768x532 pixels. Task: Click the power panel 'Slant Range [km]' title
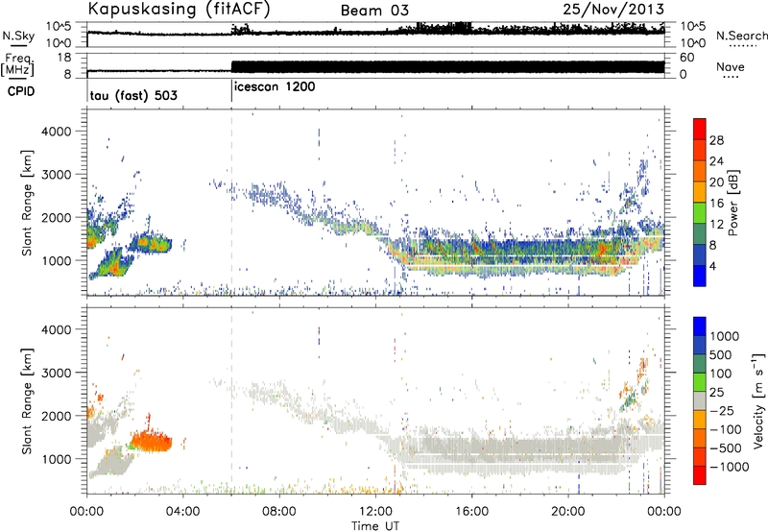pos(27,203)
